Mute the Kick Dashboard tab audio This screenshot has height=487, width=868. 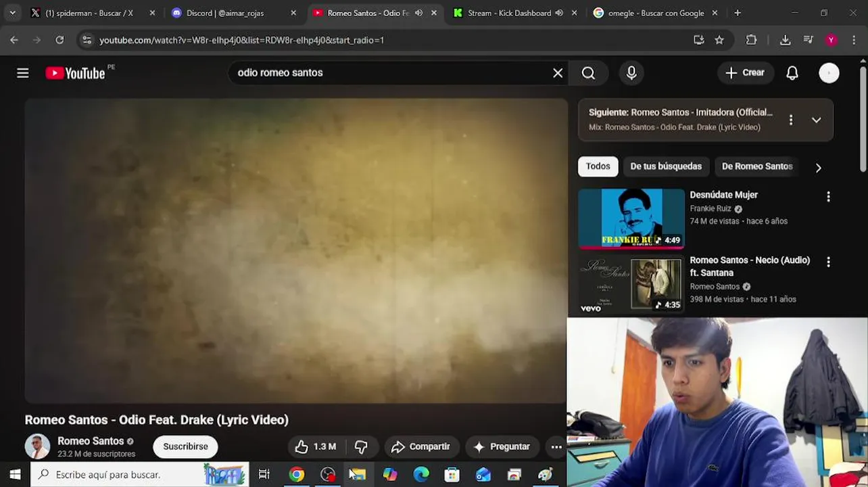(559, 13)
